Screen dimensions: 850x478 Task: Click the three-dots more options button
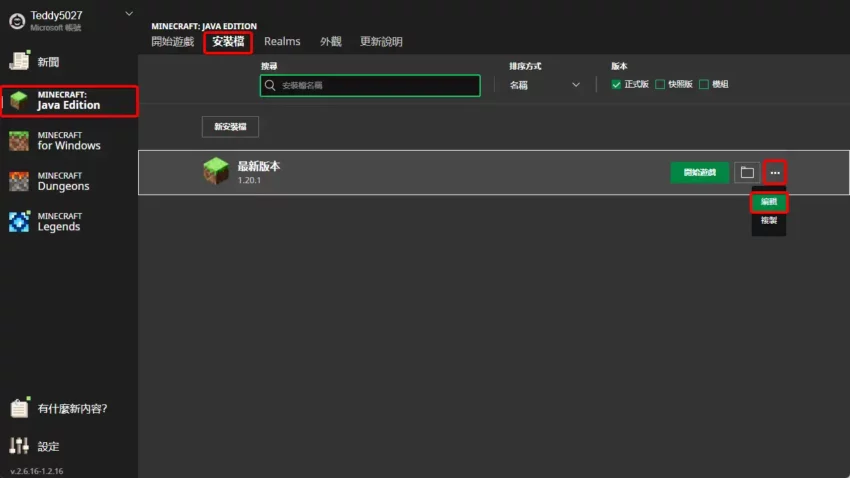coord(775,172)
